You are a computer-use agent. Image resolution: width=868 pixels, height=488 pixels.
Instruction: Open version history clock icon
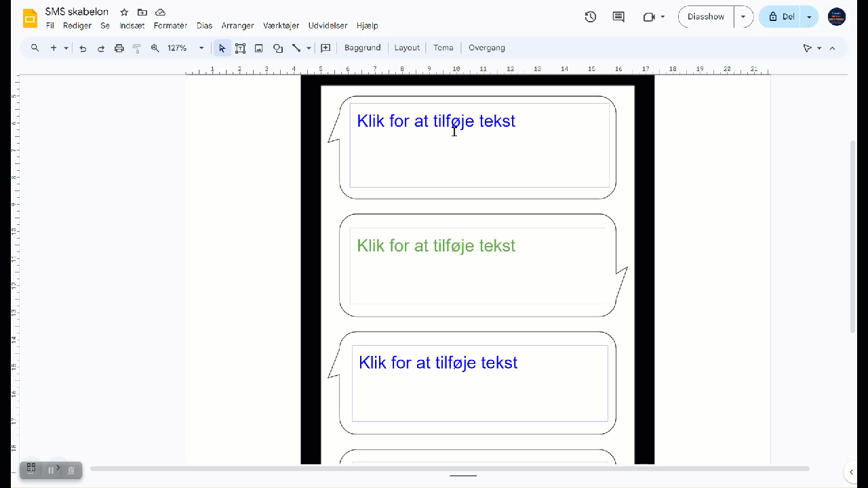(x=590, y=17)
